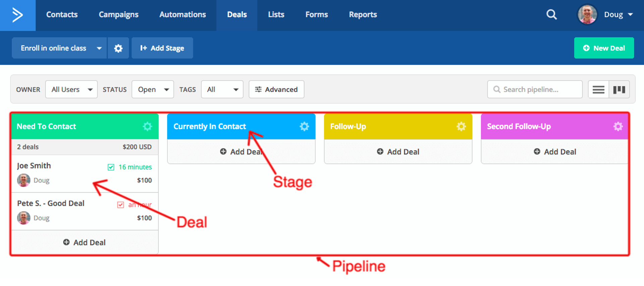Check Joe Smith's 16 minutes task checkbox

pos(111,167)
